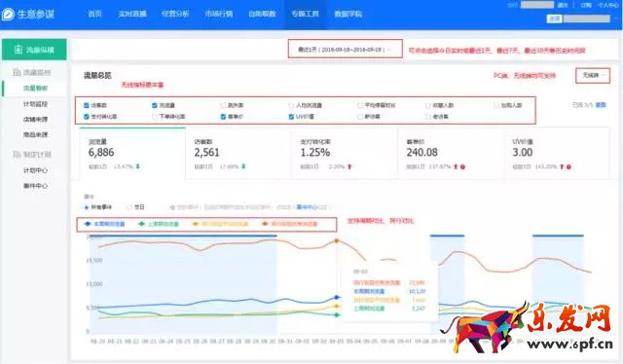Viewport: 623px width, 364px height.
Task: Click the 制定计划 section icon in the sidebar
Action: click(x=17, y=154)
